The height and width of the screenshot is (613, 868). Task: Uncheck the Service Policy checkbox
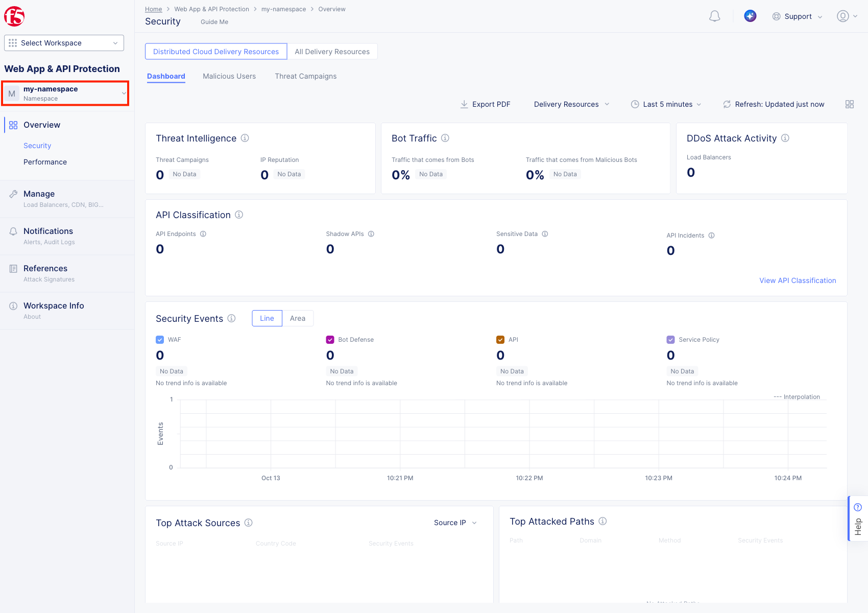pyautogui.click(x=671, y=340)
